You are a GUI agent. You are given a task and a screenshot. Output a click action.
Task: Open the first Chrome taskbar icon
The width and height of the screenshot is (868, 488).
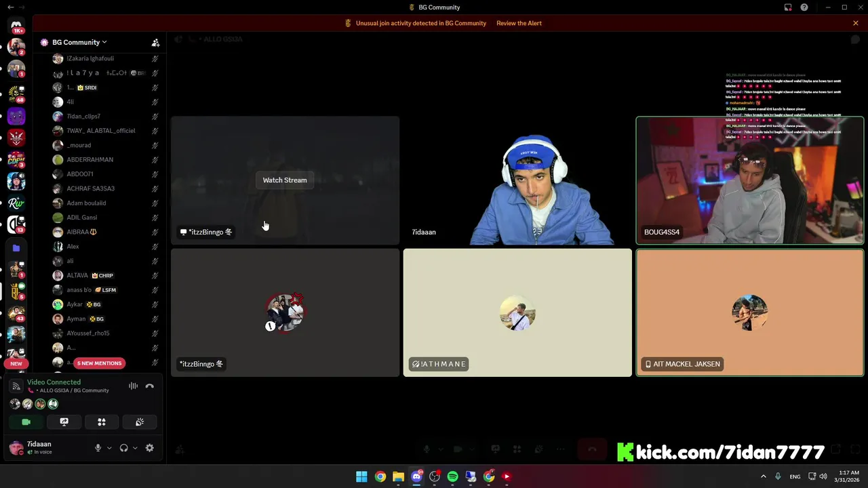tap(380, 476)
